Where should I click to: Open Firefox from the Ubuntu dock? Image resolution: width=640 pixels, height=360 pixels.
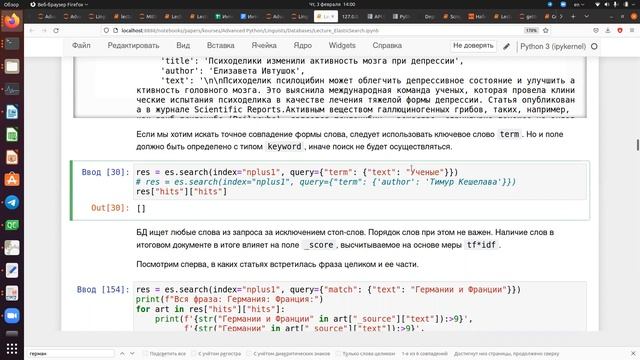pyautogui.click(x=12, y=20)
